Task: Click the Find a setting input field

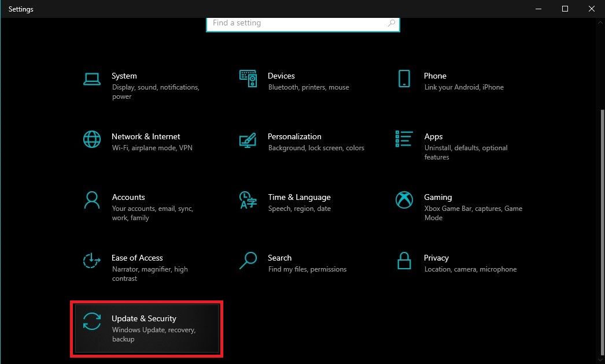Action: pos(289,23)
